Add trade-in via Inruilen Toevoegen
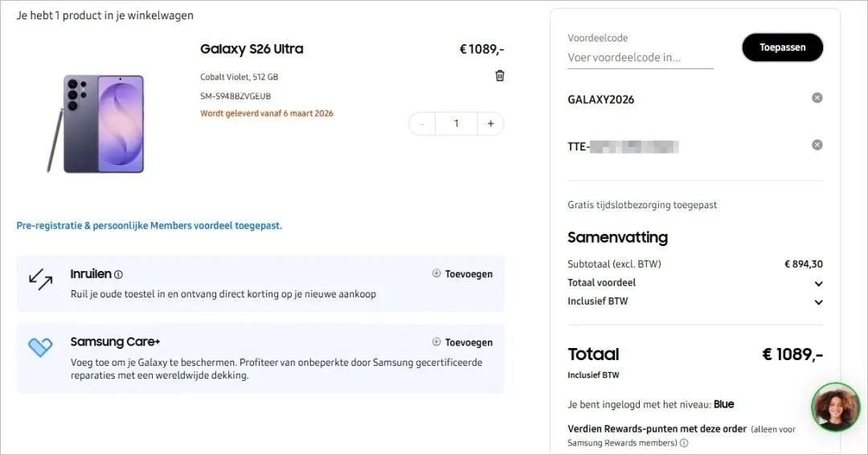Viewport: 868px width, 455px height. [x=462, y=274]
